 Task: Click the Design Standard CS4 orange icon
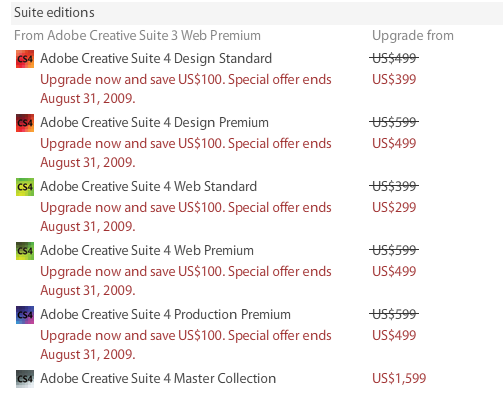[x=25, y=59]
